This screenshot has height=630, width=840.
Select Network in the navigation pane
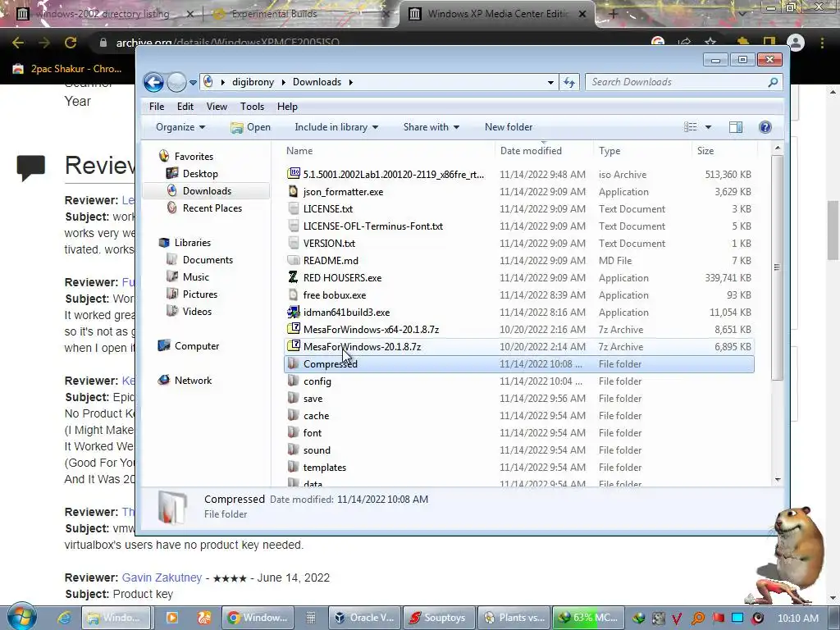coord(193,381)
